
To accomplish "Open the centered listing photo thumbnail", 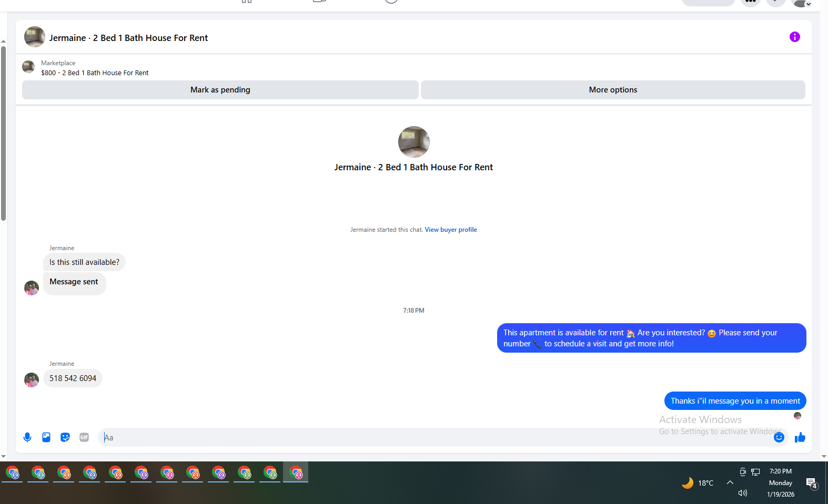I will 414,142.
